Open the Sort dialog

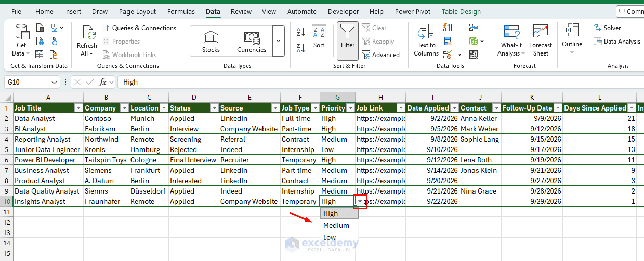tap(319, 37)
